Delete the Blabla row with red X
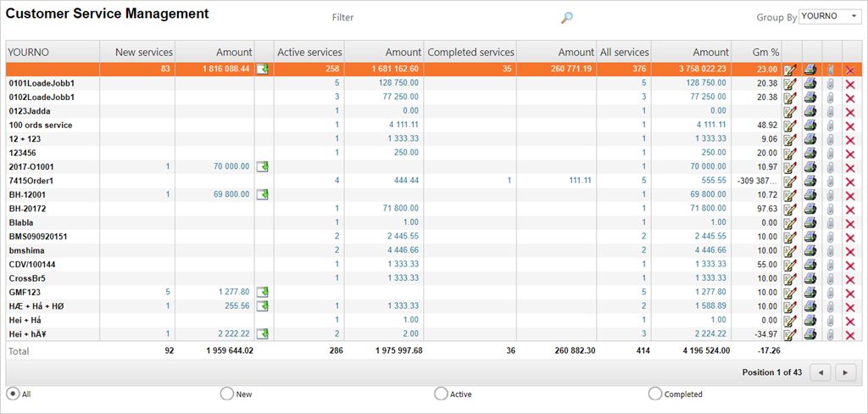Screen dimensions: 868x414 click(x=850, y=222)
